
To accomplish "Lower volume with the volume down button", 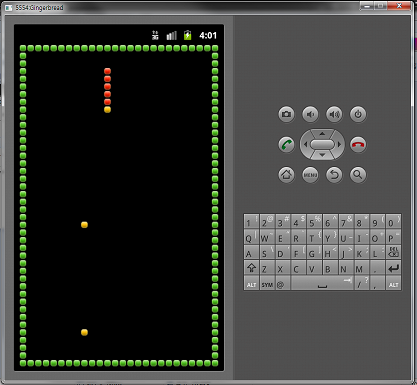I will coord(310,114).
